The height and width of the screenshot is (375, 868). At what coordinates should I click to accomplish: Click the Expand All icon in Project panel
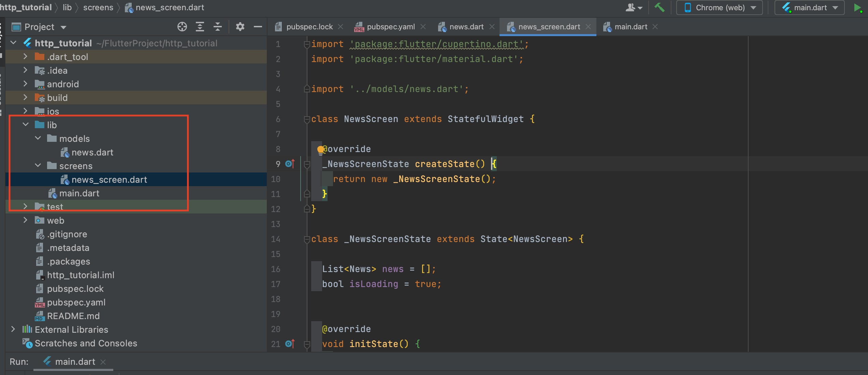click(200, 27)
